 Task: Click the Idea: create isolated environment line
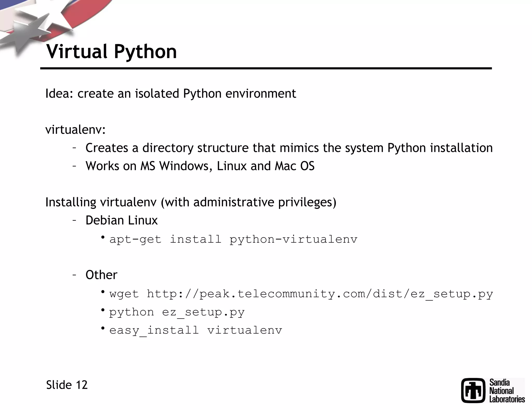(170, 94)
